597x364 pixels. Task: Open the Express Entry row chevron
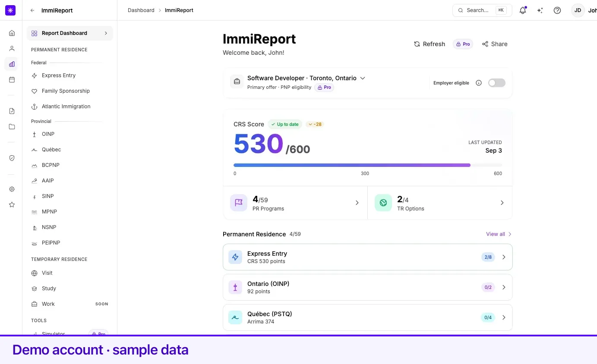pyautogui.click(x=504, y=257)
